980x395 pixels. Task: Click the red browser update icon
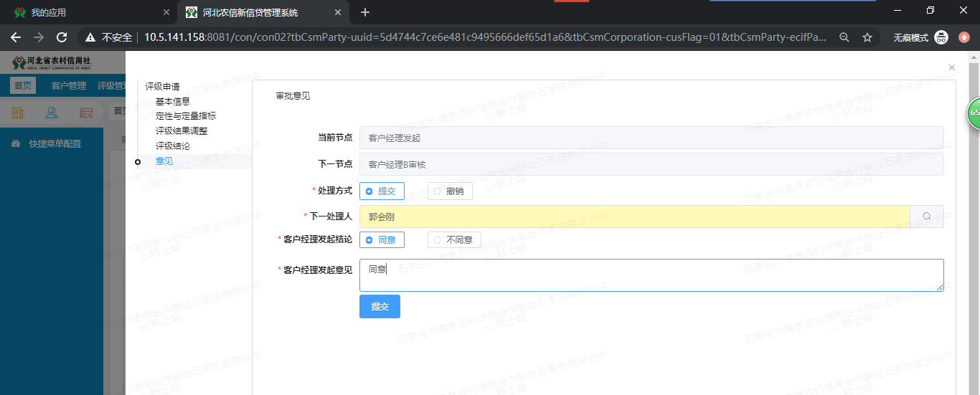click(x=964, y=37)
